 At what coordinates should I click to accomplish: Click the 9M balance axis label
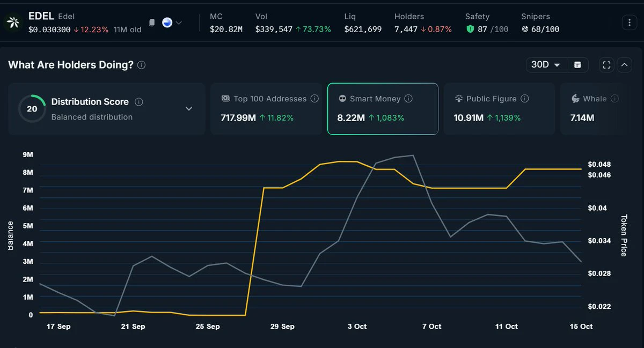point(27,155)
